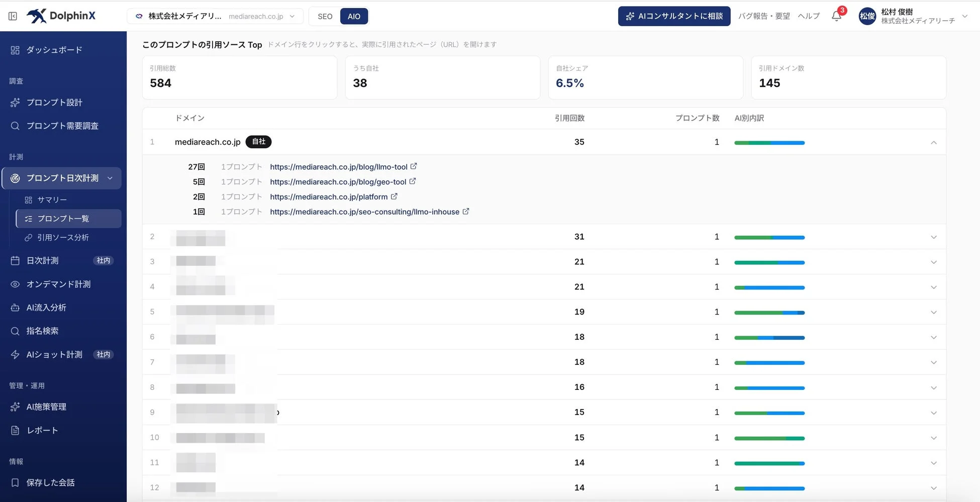The image size is (980, 502).
Task: Select the AIO mode toggle
Action: click(354, 16)
